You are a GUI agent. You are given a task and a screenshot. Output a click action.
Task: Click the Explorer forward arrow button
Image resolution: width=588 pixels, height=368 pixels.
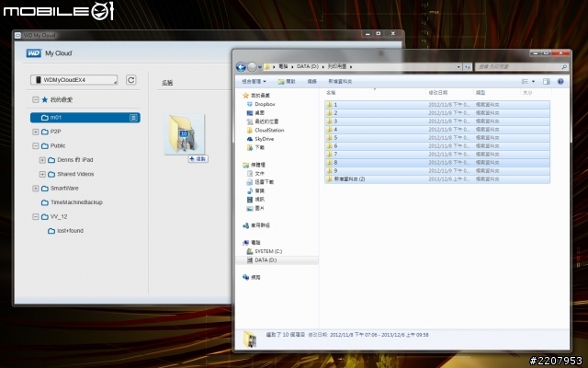252,67
